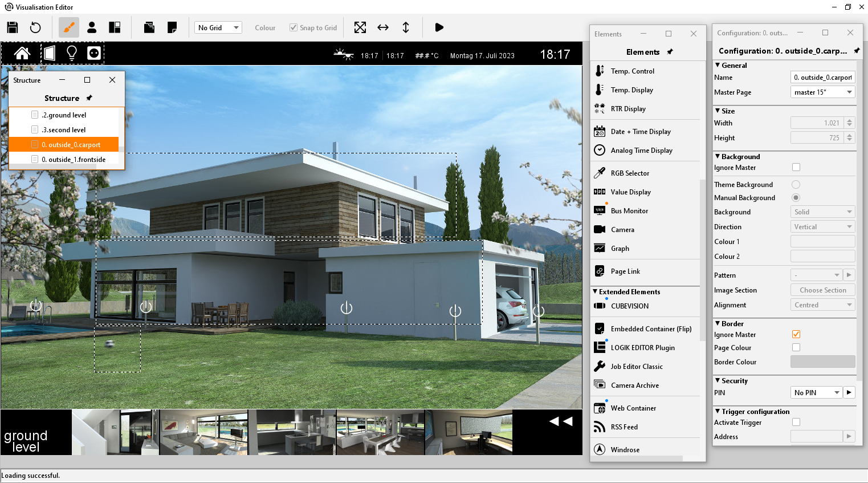Viewport: 868px width, 483px height.
Task: Enable the Snap to Grid checkbox
Action: point(294,27)
